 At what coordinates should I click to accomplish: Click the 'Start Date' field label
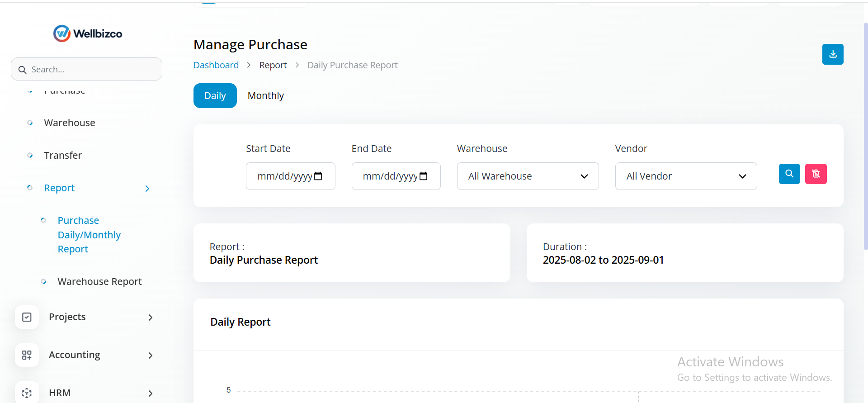268,148
